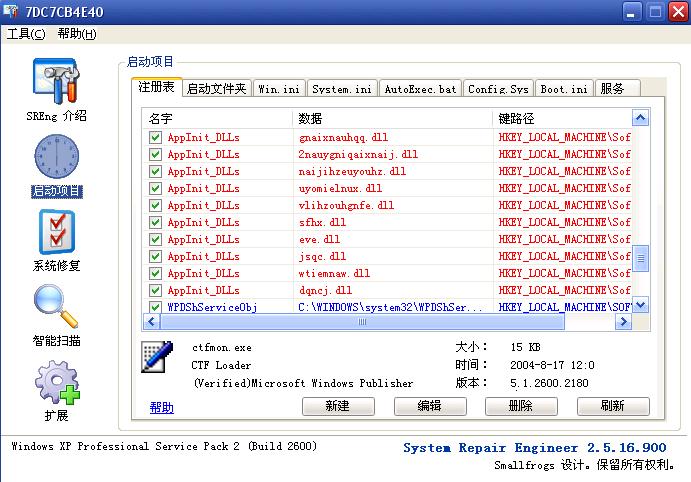The image size is (691, 482).
Task: Uncheck the naijihzeuyouhz.dll entry checkbox
Action: coord(155,171)
